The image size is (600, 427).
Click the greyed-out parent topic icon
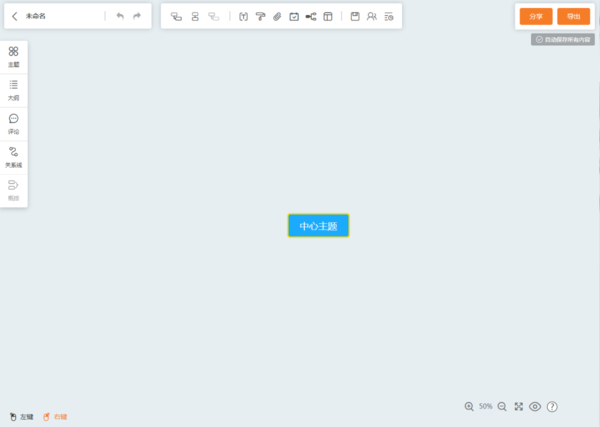(x=214, y=16)
